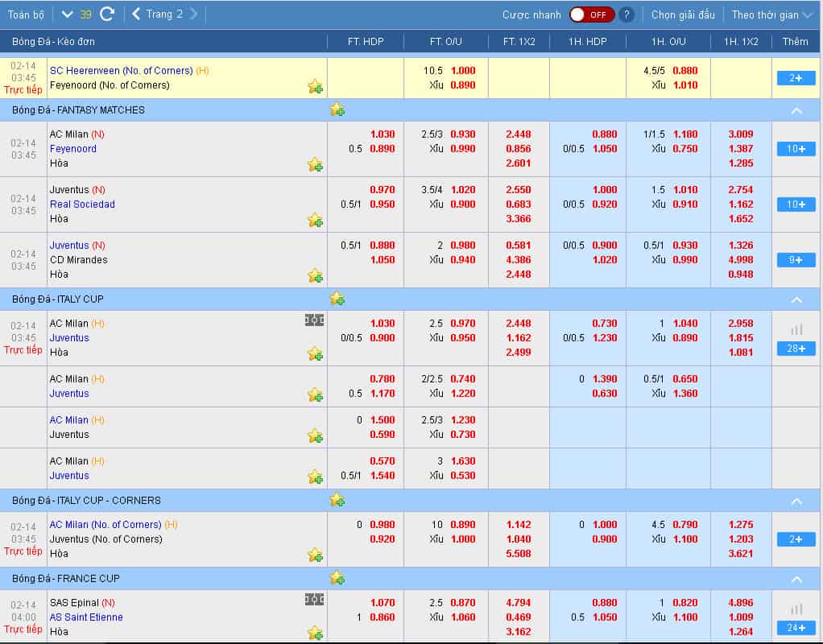Star AC Milan Juventus row with odds 1.500

click(315, 436)
